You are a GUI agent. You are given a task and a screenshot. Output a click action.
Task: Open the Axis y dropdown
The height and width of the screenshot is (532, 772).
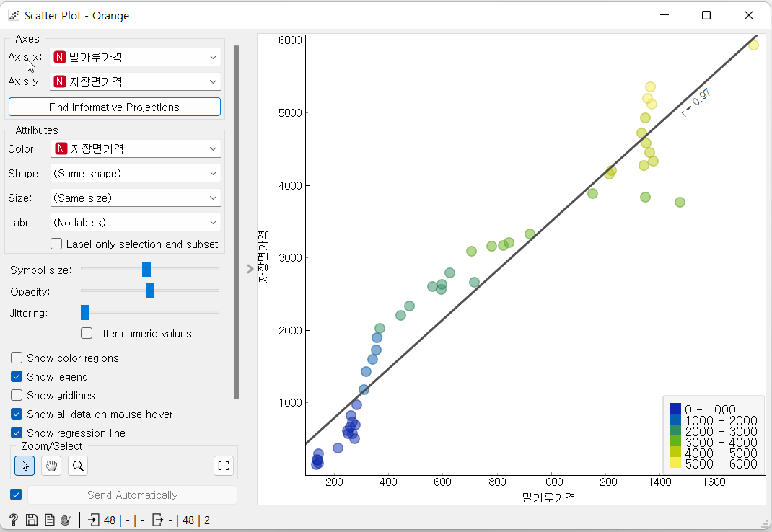pyautogui.click(x=136, y=81)
